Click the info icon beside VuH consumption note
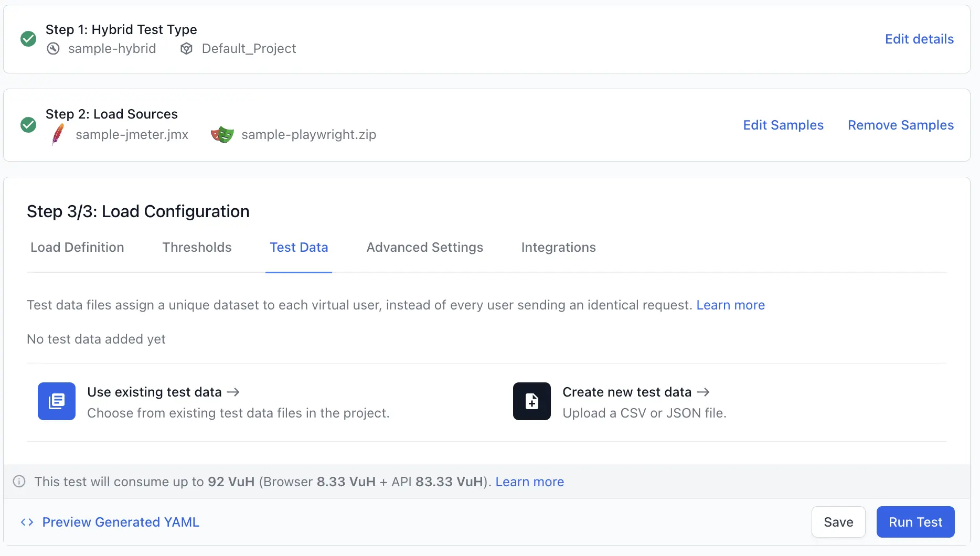The height and width of the screenshot is (556, 980). (x=19, y=482)
